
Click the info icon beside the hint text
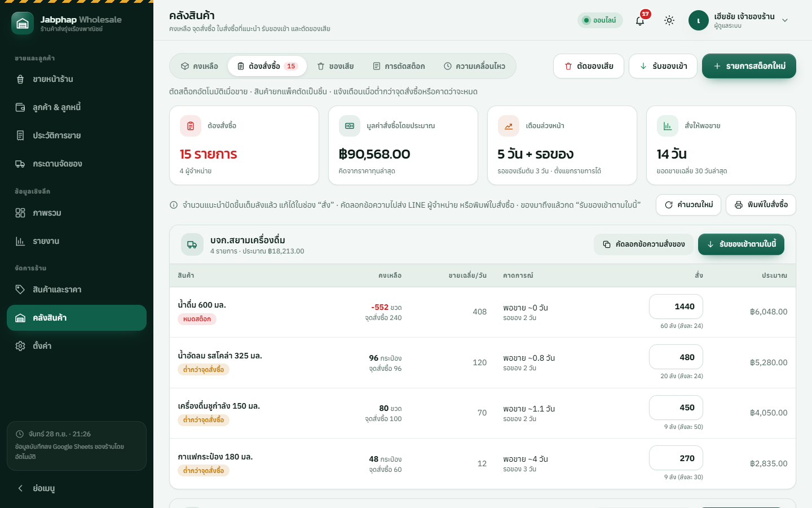(x=174, y=205)
